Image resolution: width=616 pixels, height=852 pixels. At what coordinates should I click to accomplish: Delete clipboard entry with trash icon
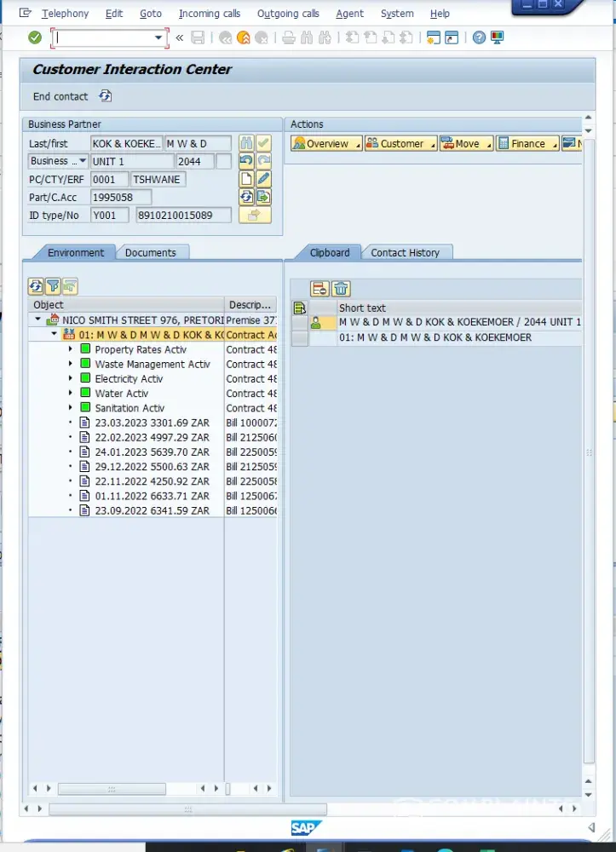tap(341, 289)
